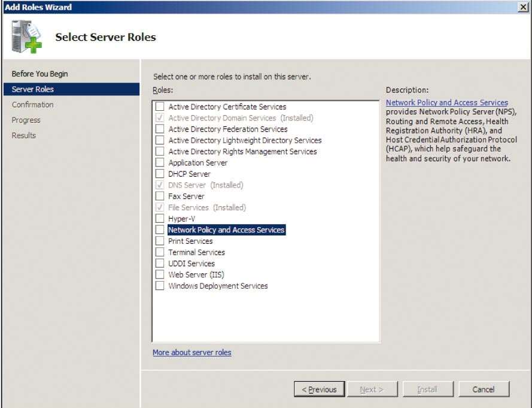Select the Server Roles step
The height and width of the screenshot is (408, 532).
coord(71,89)
